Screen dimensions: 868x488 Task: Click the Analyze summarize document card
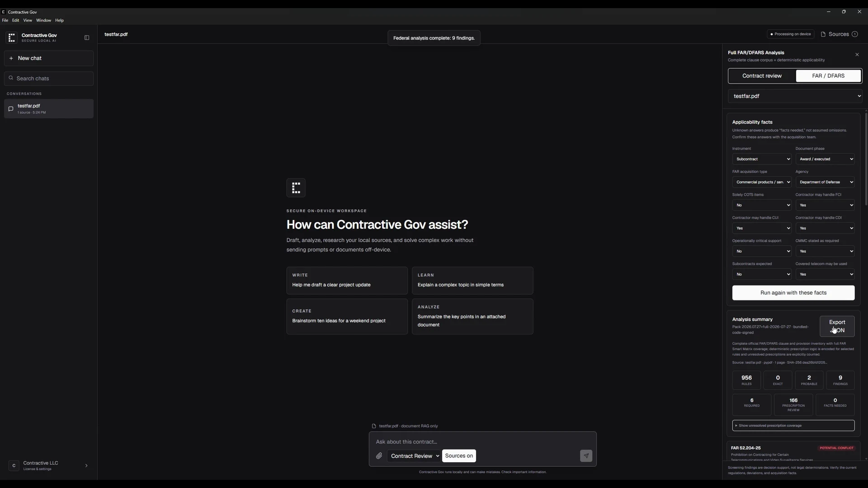(x=472, y=317)
